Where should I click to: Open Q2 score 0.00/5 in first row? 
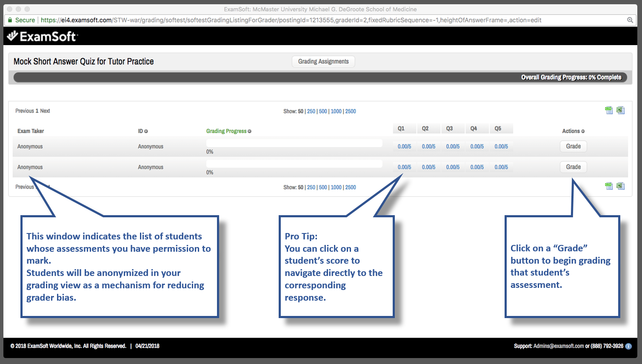point(428,147)
